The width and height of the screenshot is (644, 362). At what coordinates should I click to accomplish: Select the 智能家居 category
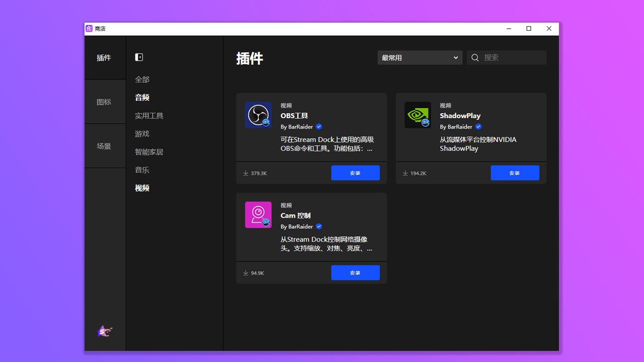pyautogui.click(x=149, y=152)
